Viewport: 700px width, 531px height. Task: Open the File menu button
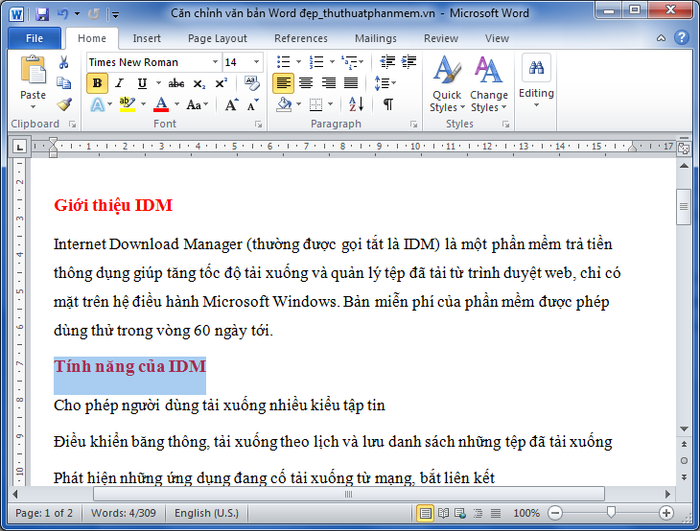coord(34,38)
